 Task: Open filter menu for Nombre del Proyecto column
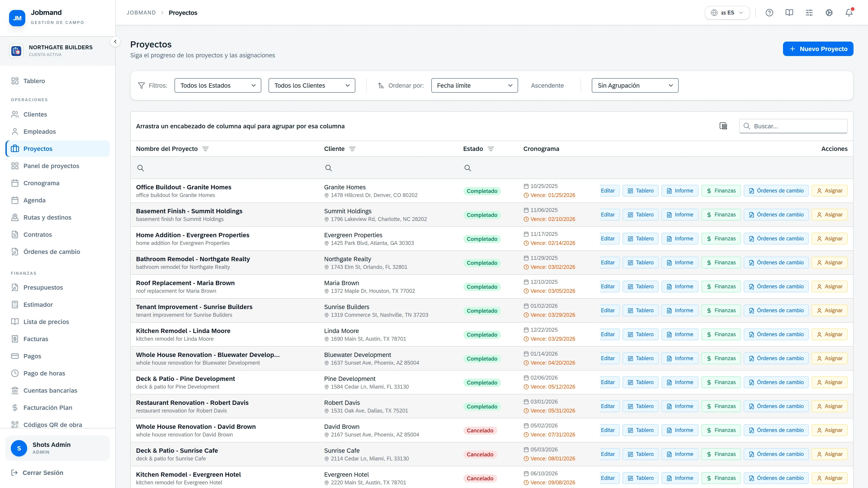tap(205, 149)
